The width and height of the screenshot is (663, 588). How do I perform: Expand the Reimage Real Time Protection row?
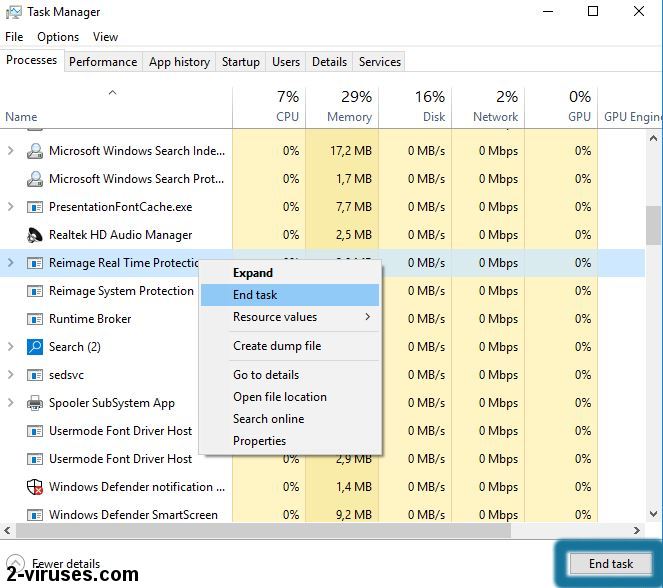coord(11,263)
